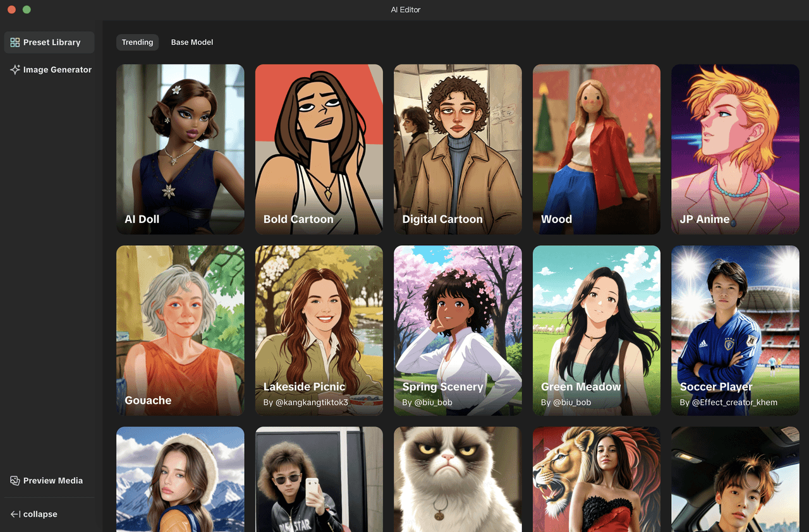Viewport: 809px width, 532px height.
Task: Select the Digital Cartoon preset
Action: (458, 149)
